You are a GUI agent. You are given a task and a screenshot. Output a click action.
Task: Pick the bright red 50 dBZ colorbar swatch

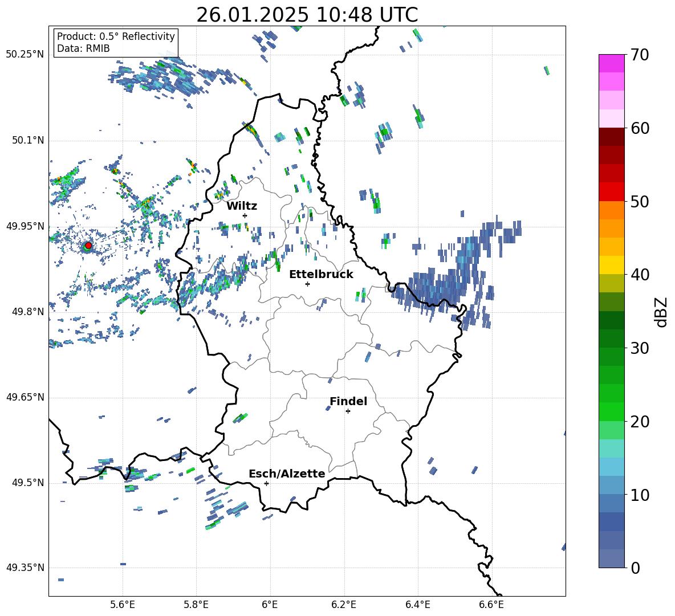pyautogui.click(x=611, y=192)
